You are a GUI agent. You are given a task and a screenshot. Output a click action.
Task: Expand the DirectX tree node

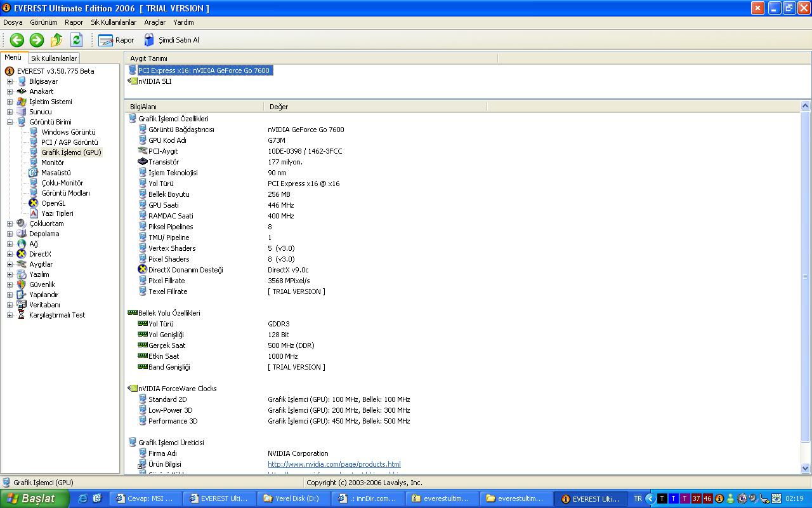[x=10, y=254]
